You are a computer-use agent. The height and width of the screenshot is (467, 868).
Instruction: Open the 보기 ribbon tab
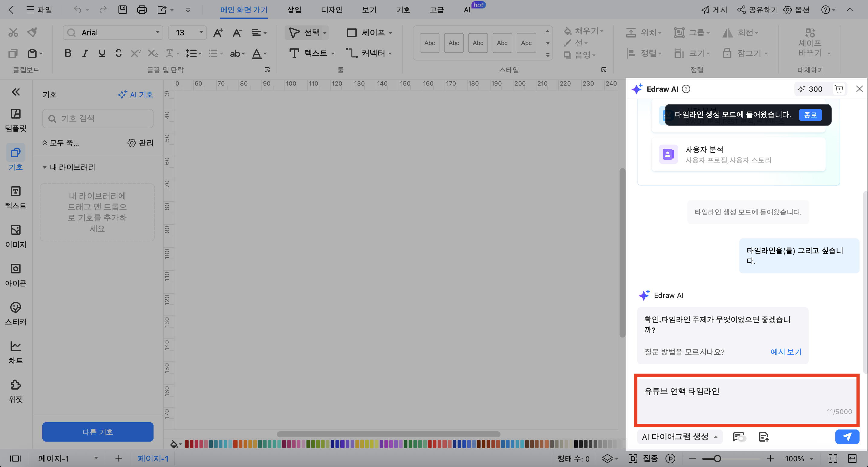click(369, 10)
